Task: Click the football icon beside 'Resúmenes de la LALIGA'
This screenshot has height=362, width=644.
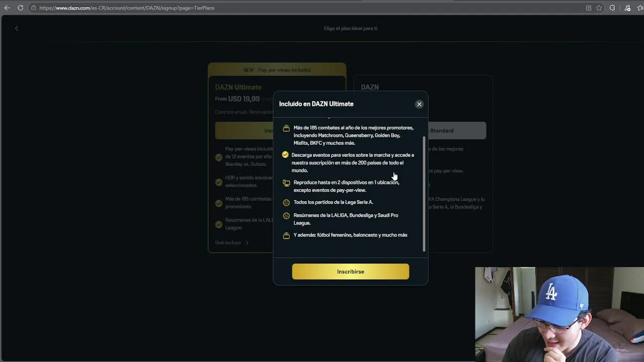Action: (x=286, y=216)
